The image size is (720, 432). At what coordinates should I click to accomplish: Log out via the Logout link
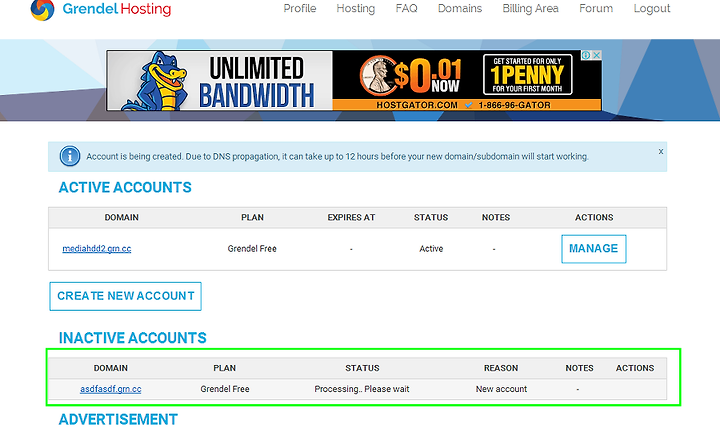(652, 8)
